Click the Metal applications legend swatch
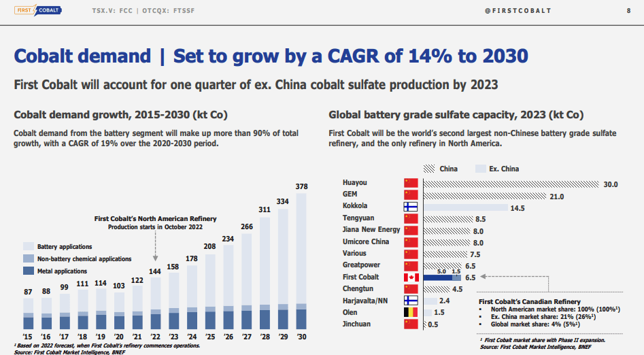Viewport: 644px width, 355px height. [29, 271]
